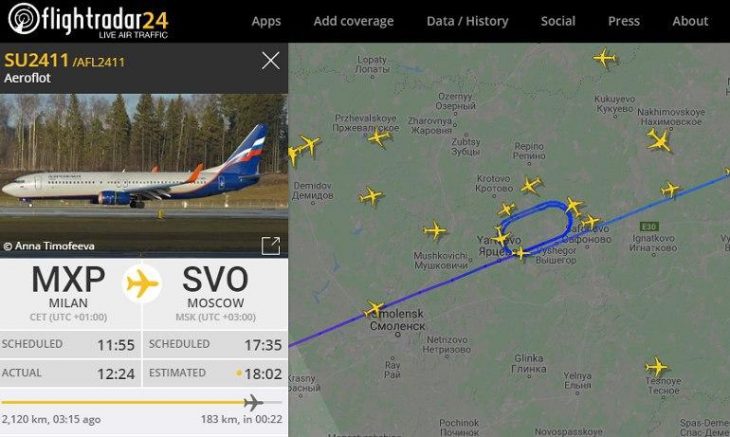Click the yellow plane icon between MXP and SVO
The width and height of the screenshot is (730, 437).
142,283
